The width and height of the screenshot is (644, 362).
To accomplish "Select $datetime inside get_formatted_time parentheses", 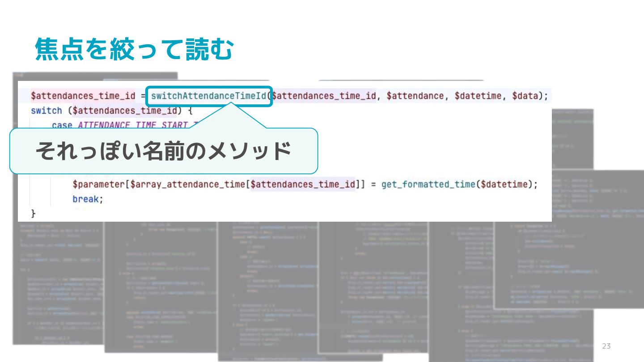I will click(x=504, y=184).
